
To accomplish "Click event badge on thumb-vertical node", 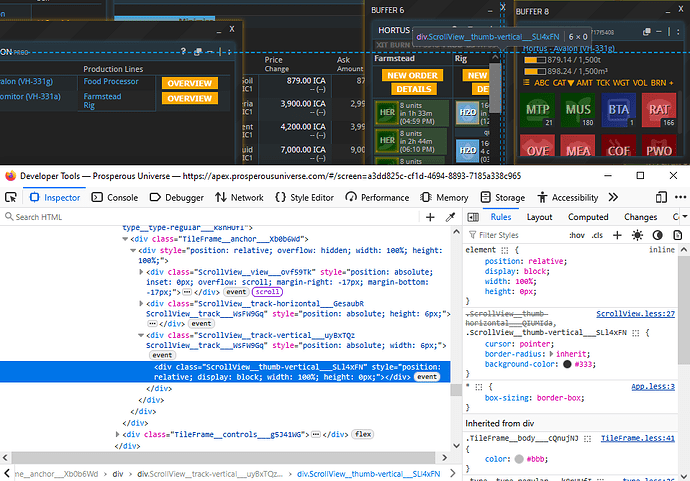I will [x=427, y=377].
